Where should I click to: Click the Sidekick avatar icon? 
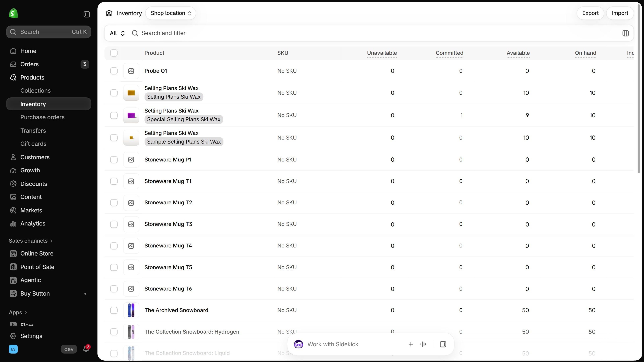[298, 344]
